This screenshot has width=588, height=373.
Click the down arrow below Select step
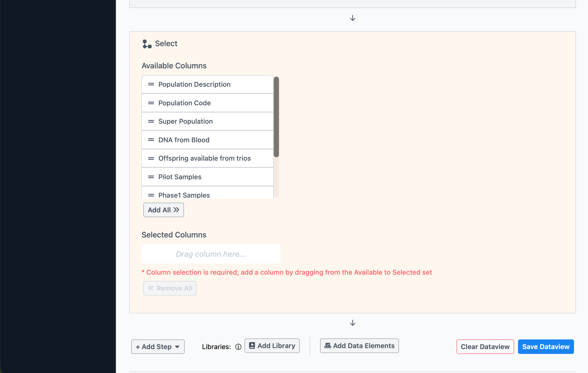pos(352,323)
